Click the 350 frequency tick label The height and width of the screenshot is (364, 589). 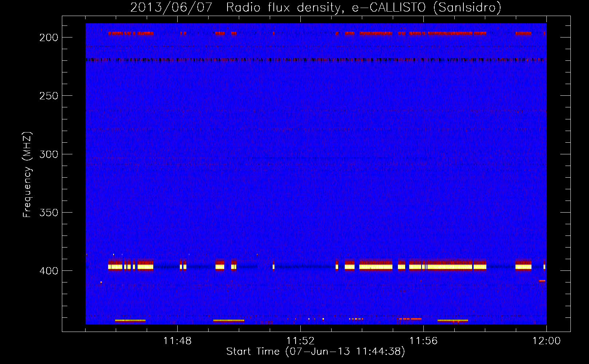click(x=49, y=213)
